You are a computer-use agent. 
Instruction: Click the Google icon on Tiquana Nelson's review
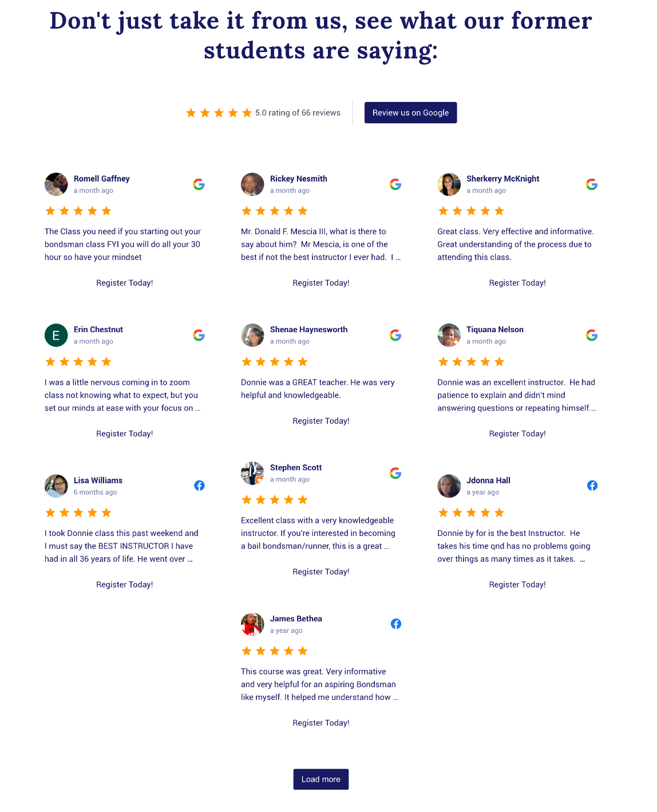592,335
